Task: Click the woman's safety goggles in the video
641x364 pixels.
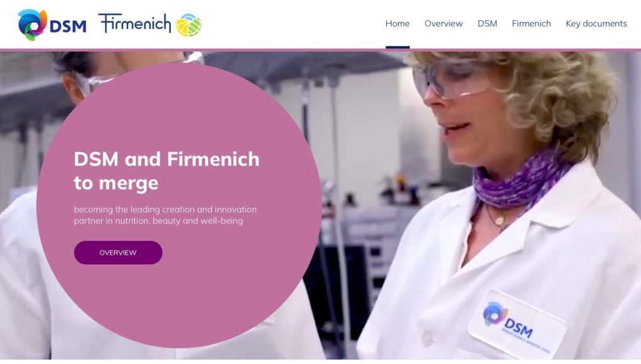Action: tap(452, 79)
